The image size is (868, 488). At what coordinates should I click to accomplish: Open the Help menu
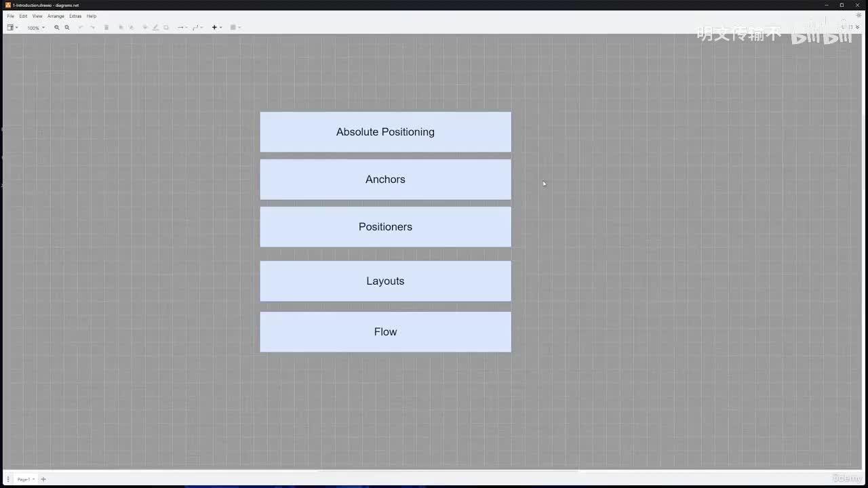pos(92,16)
